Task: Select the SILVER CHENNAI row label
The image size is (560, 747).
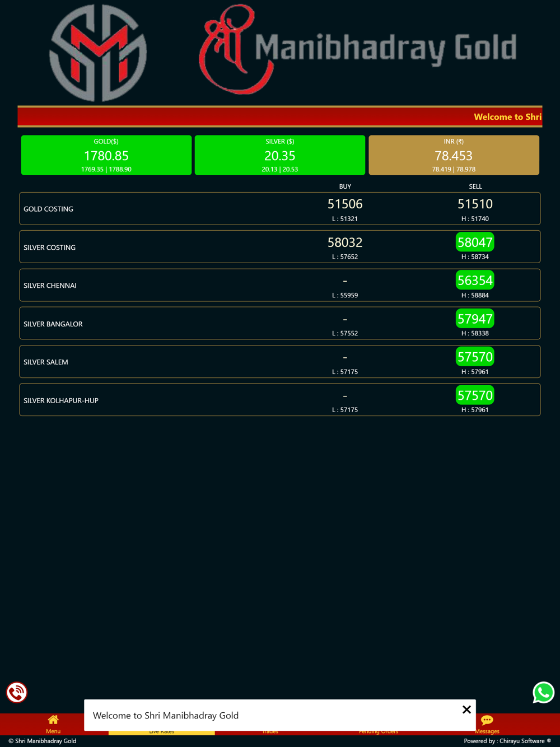Action: coord(50,286)
